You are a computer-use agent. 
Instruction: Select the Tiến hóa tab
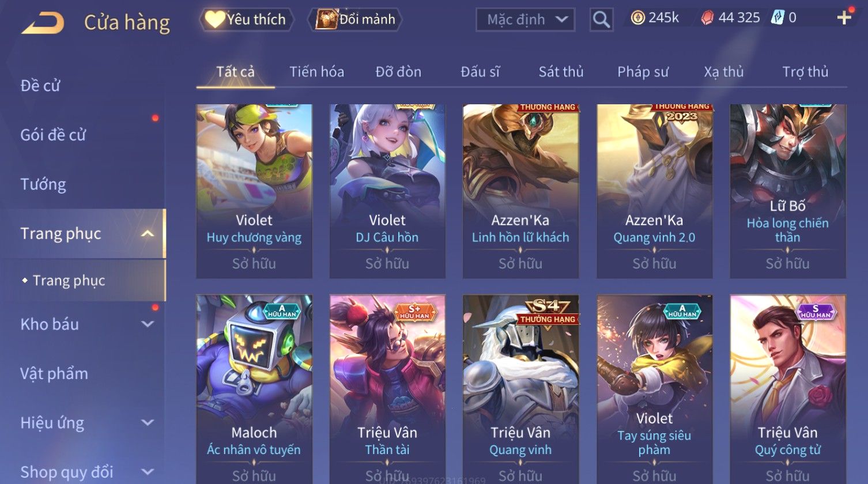coord(316,72)
